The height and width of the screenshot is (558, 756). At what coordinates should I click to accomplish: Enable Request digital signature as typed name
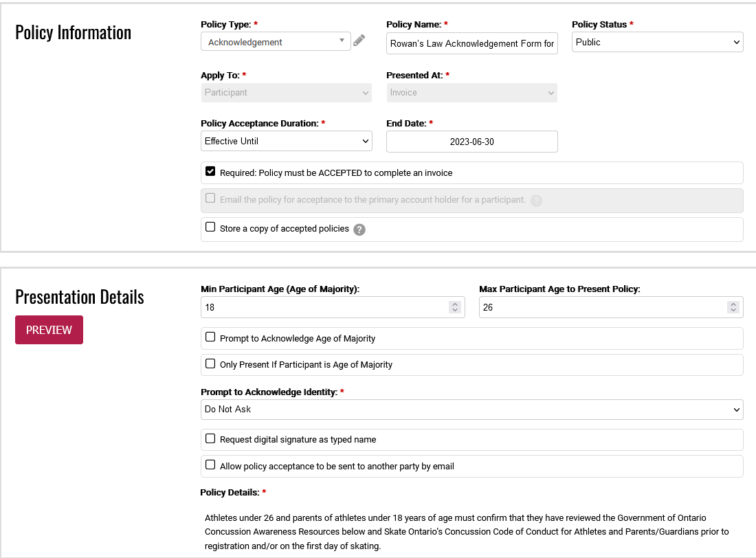210,438
